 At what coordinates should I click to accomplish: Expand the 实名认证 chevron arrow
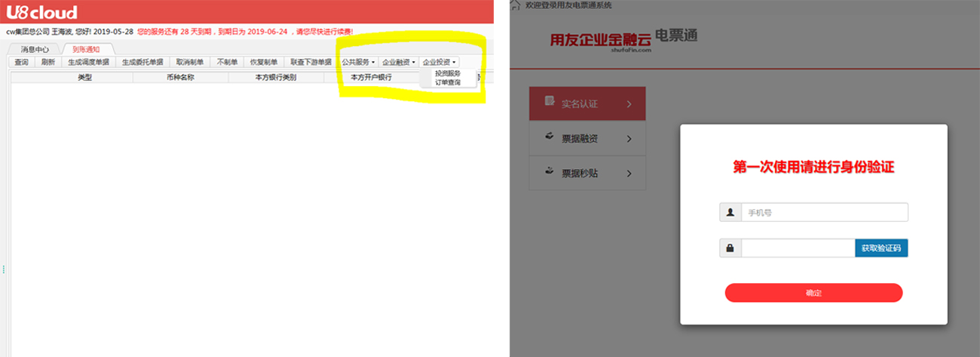point(629,104)
